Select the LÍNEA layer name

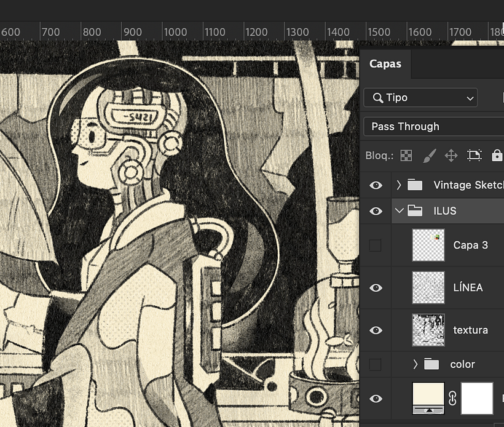click(468, 287)
